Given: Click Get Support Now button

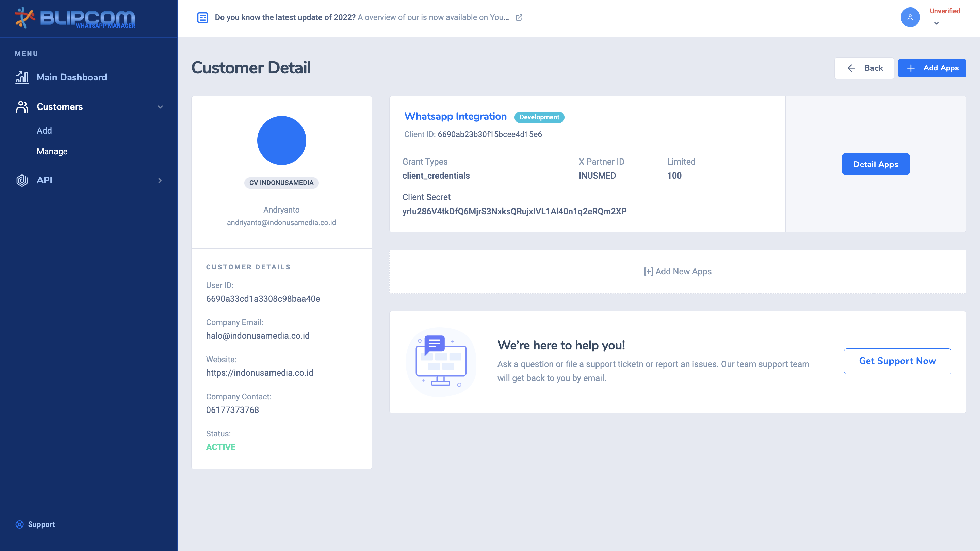Looking at the screenshot, I should pyautogui.click(x=897, y=361).
